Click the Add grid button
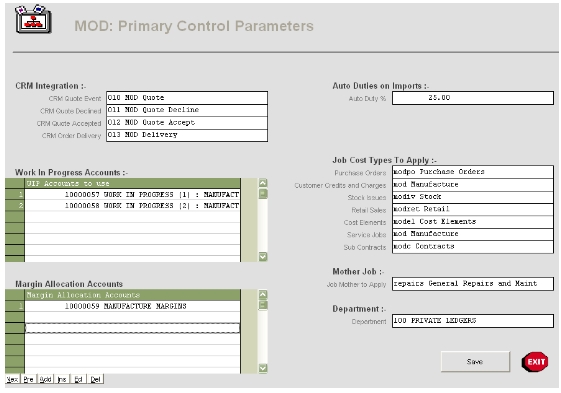The width and height of the screenshot is (561, 393). pos(45,379)
